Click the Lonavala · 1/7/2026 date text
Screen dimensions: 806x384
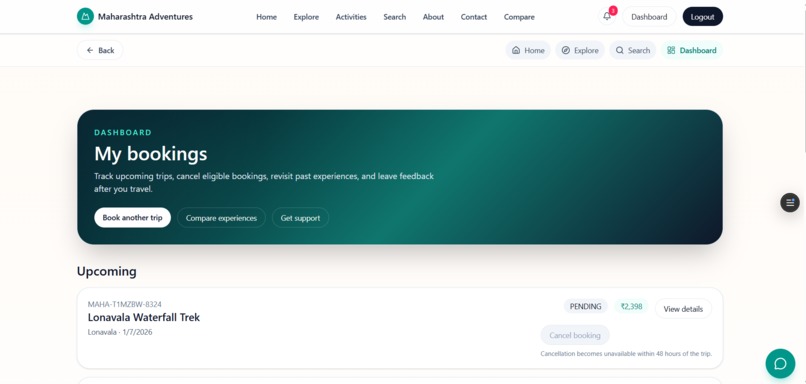tap(120, 332)
